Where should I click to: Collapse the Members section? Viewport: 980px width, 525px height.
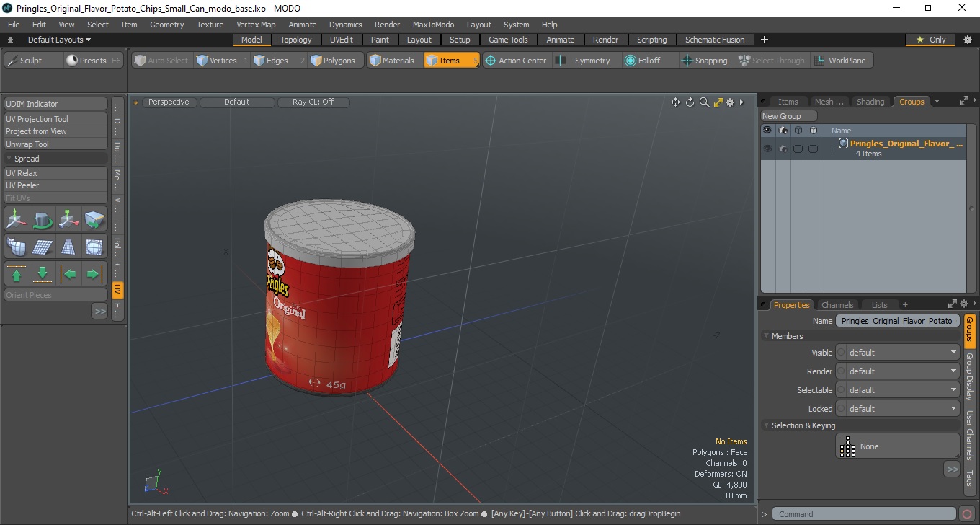pos(766,336)
